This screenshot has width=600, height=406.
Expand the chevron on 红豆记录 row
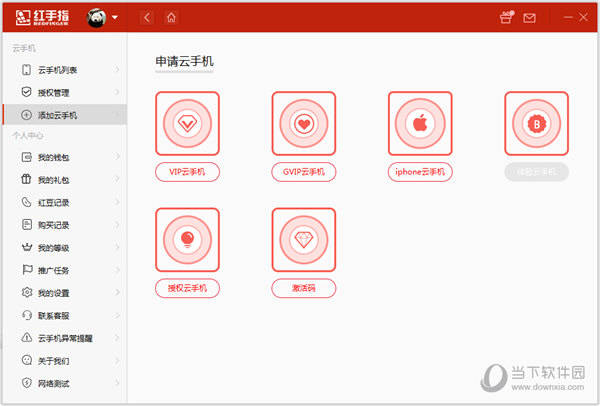pos(117,202)
